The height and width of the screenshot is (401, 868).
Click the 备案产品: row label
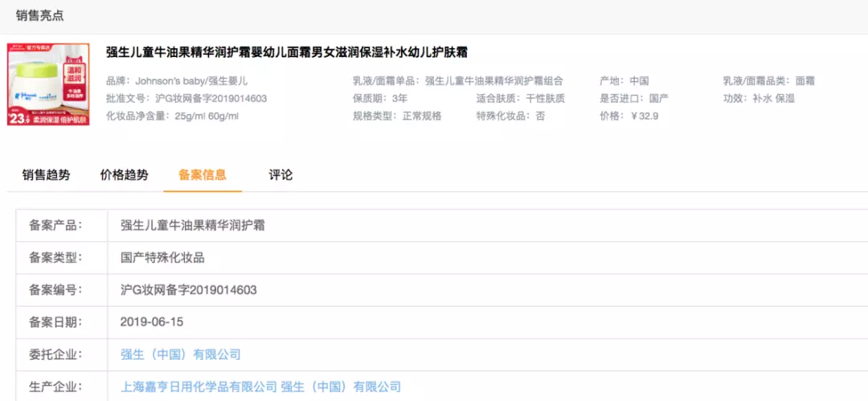pos(55,226)
